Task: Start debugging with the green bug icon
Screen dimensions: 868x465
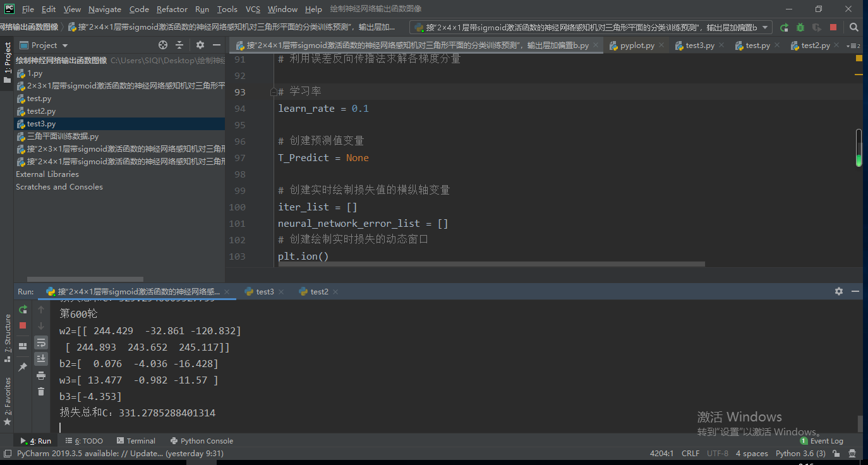Action: tap(800, 28)
